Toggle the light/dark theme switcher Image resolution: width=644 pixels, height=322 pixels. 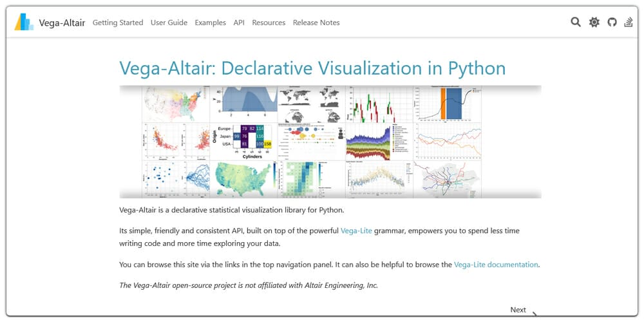click(x=594, y=23)
